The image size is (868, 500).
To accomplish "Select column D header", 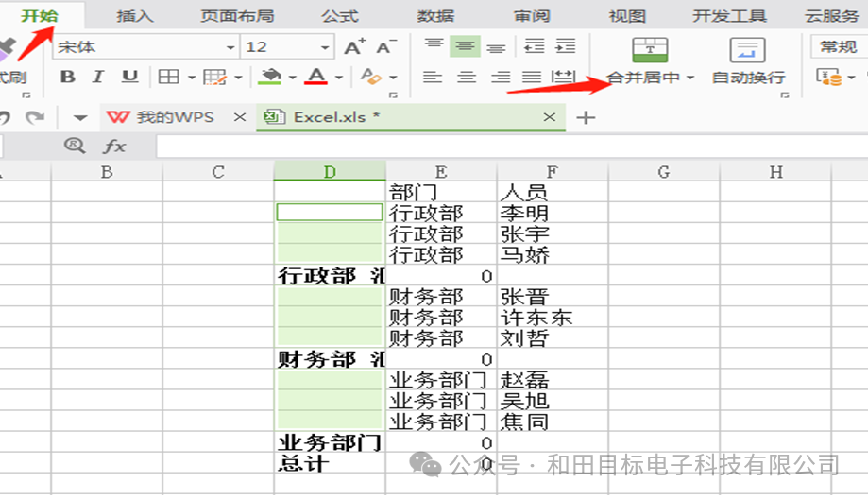I will click(330, 172).
